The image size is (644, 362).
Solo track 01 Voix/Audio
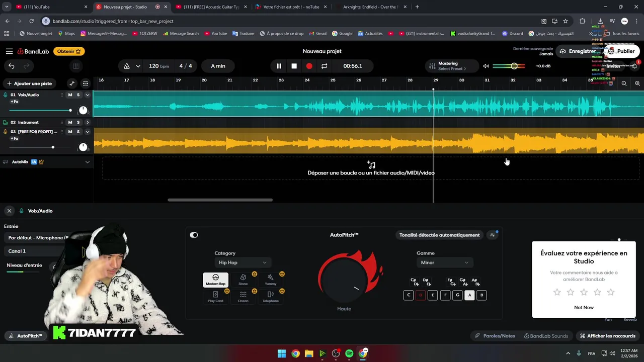[x=78, y=95]
